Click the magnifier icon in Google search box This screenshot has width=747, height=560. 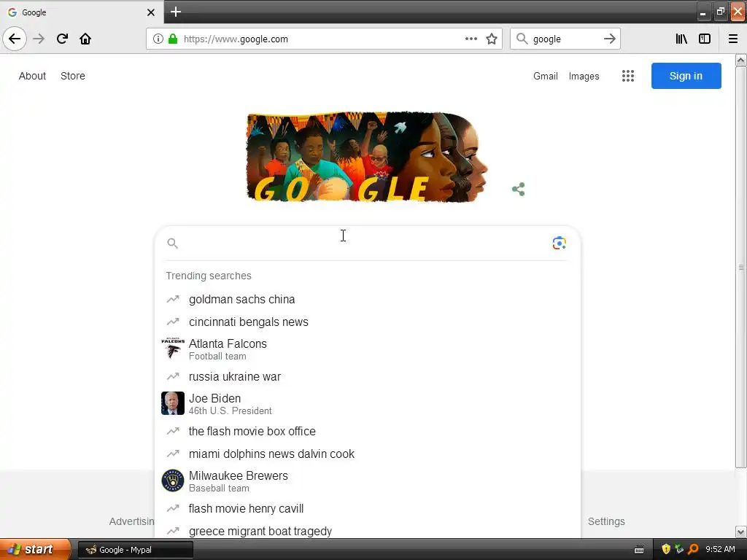[172, 244]
